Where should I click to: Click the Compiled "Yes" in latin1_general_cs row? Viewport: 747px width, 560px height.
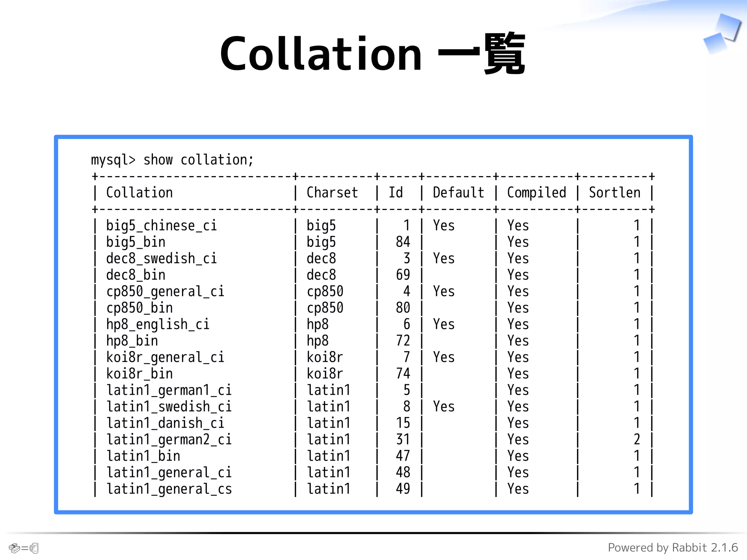pos(518,489)
